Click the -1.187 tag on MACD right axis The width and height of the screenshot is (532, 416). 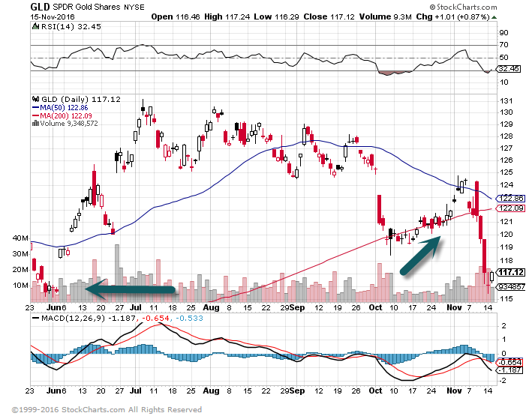(x=509, y=370)
